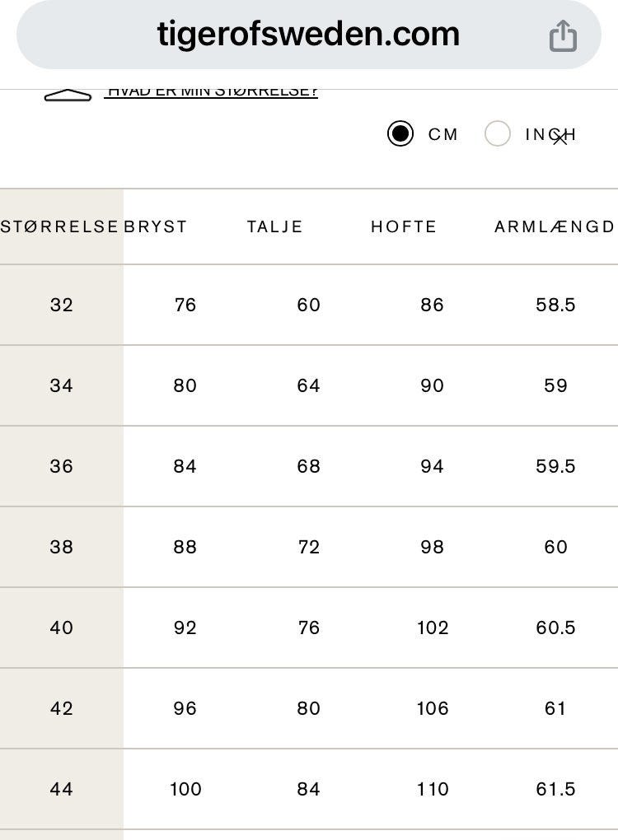The image size is (618, 840).
Task: Open the 'Hvad er min størrelse?' link
Action: coord(211,91)
